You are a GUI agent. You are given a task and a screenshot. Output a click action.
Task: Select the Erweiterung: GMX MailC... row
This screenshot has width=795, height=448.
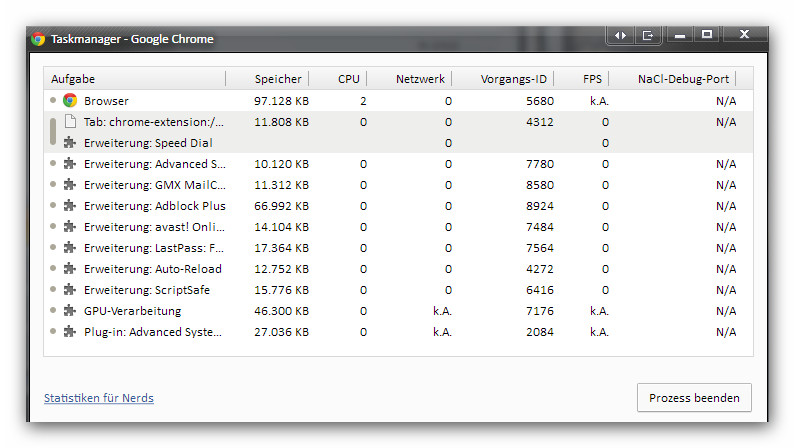(x=399, y=185)
